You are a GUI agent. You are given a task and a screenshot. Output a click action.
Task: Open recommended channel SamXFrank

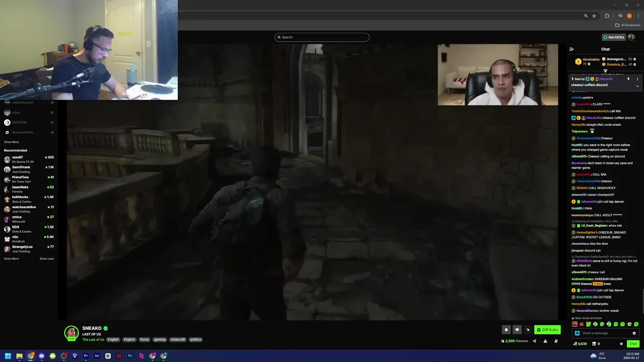click(x=29, y=169)
